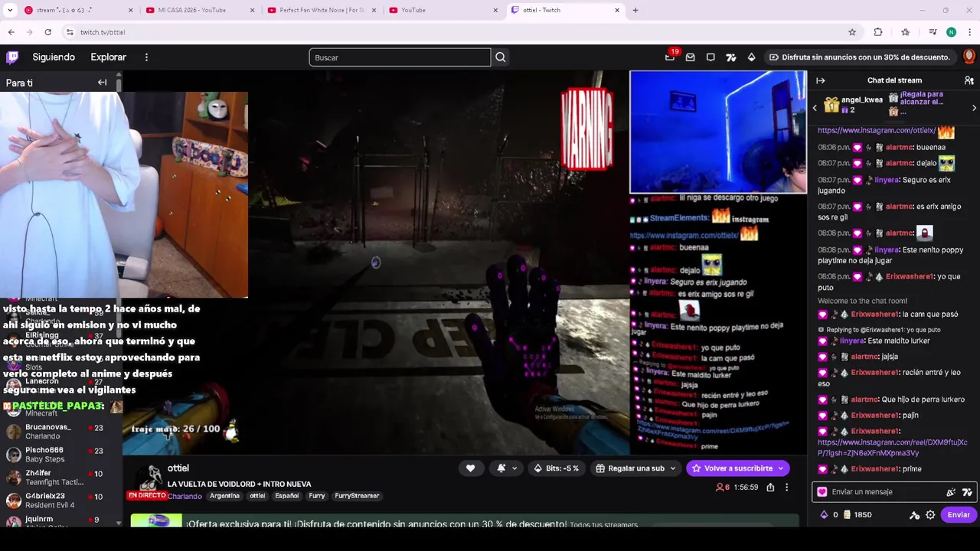Open moderator tools sword icon
This screenshot has width=980, height=551.
914,515
